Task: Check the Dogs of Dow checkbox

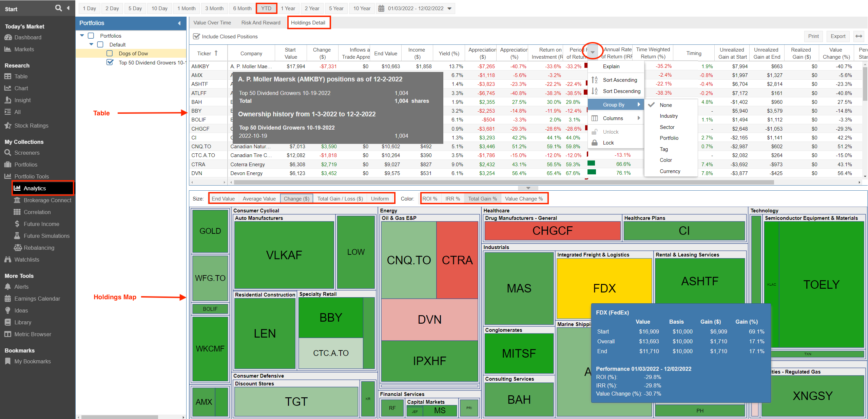Action: click(x=110, y=53)
